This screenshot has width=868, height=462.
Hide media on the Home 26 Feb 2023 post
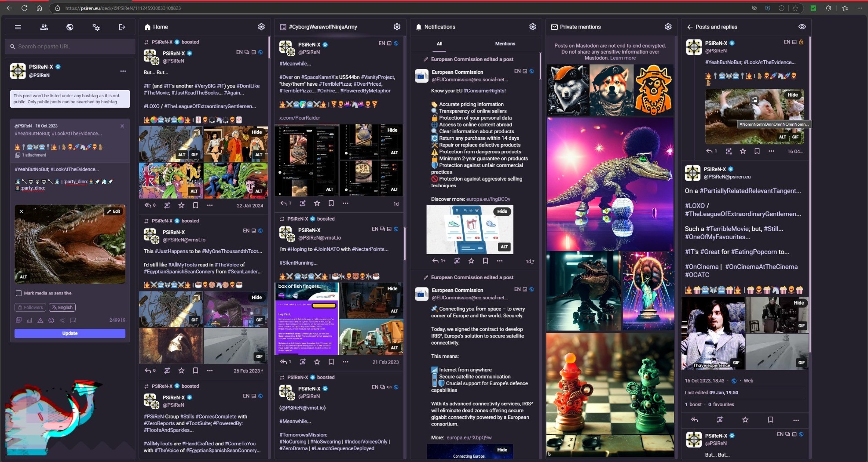256,297
